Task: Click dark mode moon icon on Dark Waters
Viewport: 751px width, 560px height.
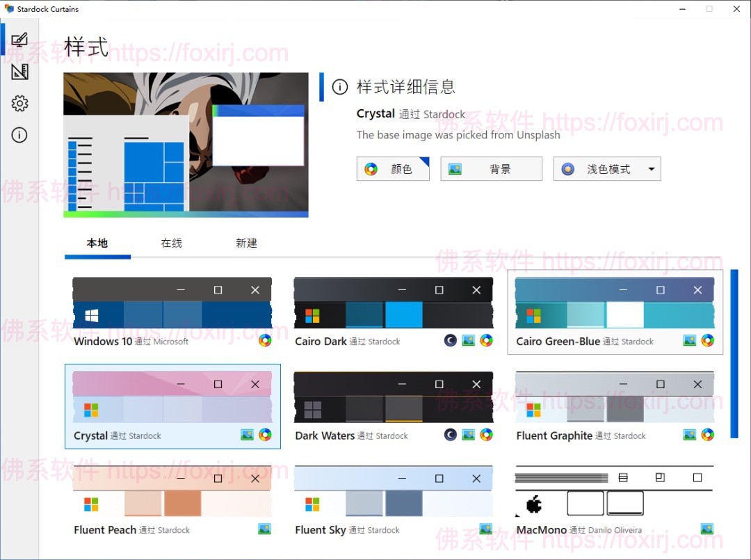Action: pyautogui.click(x=451, y=435)
